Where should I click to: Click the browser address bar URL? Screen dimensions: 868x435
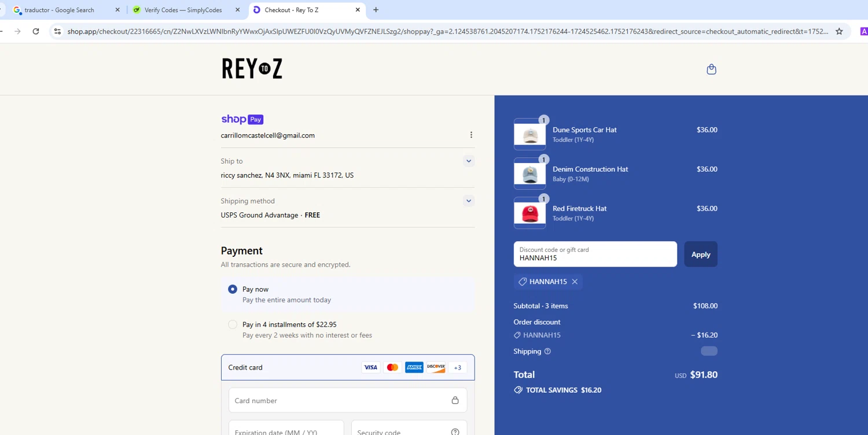[447, 31]
